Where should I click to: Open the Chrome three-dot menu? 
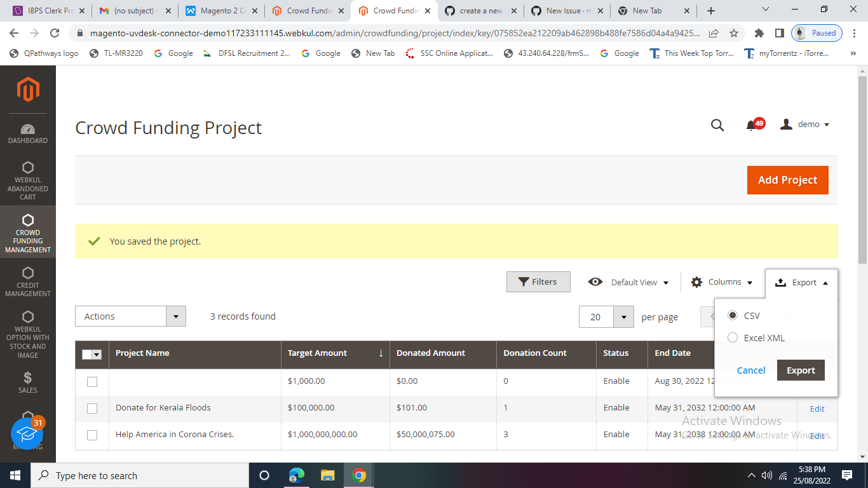(x=854, y=33)
